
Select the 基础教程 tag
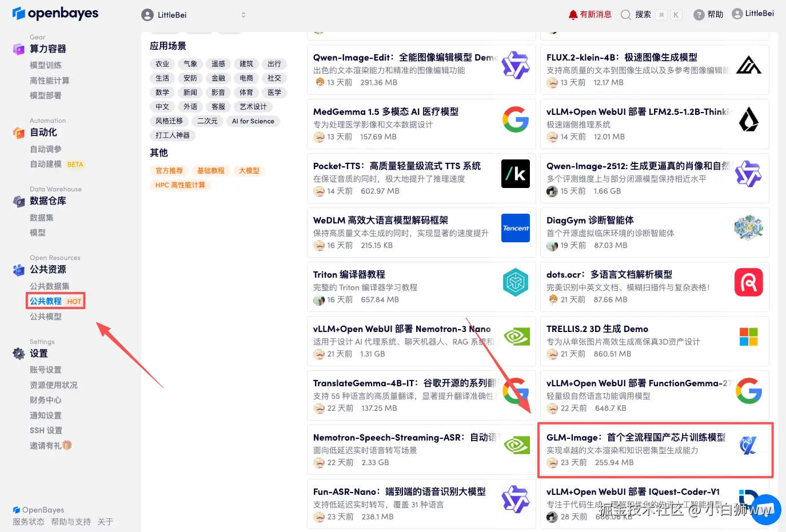[x=211, y=171]
